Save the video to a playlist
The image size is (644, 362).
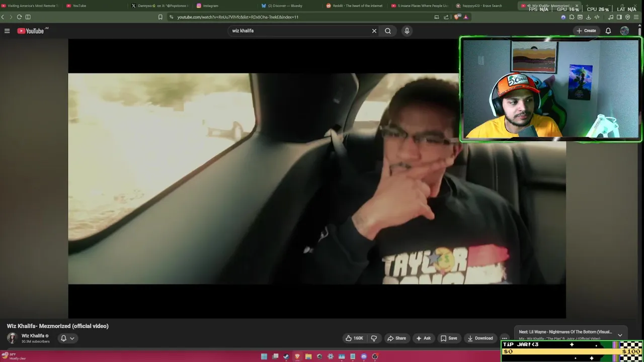[449, 338]
